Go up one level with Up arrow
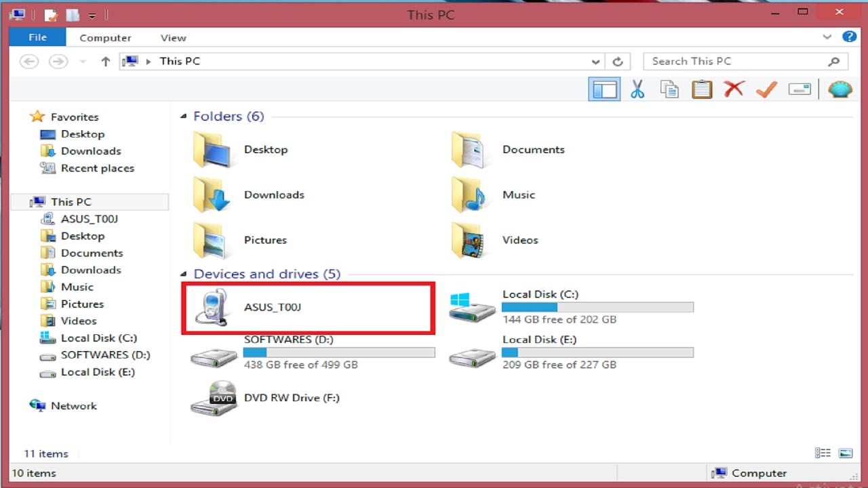Screen dimensions: 868x488 tap(105, 62)
